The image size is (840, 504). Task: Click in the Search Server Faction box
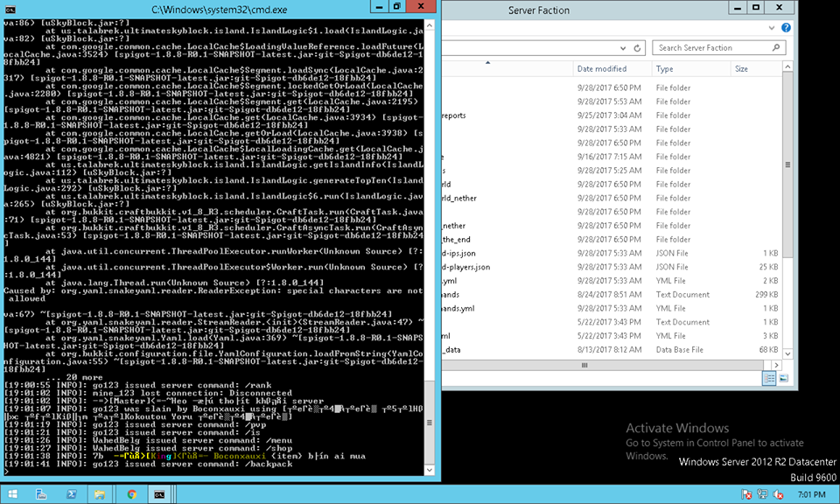point(717,48)
